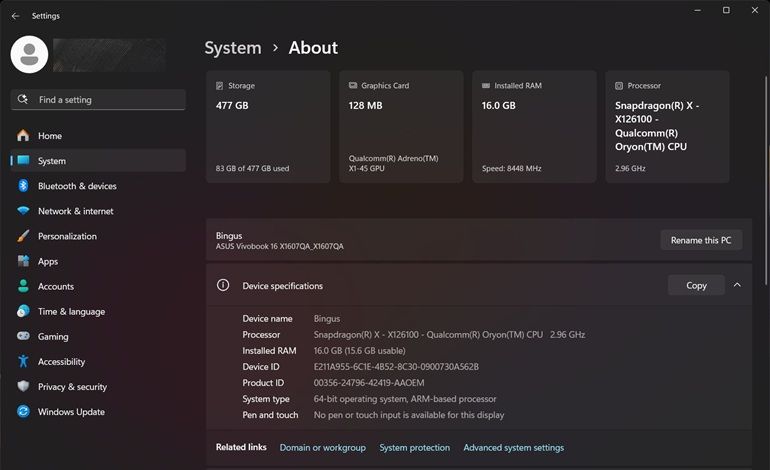
Task: Copy device specifications
Action: [x=696, y=285]
